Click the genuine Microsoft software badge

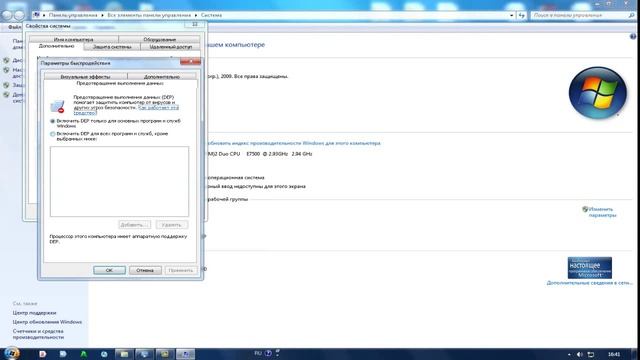point(589,268)
